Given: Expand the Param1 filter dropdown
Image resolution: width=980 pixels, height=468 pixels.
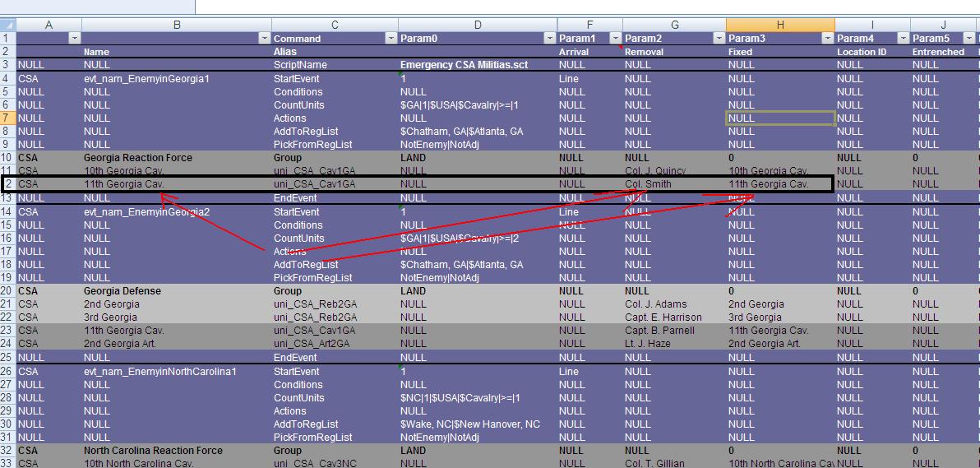Looking at the screenshot, I should (x=615, y=39).
